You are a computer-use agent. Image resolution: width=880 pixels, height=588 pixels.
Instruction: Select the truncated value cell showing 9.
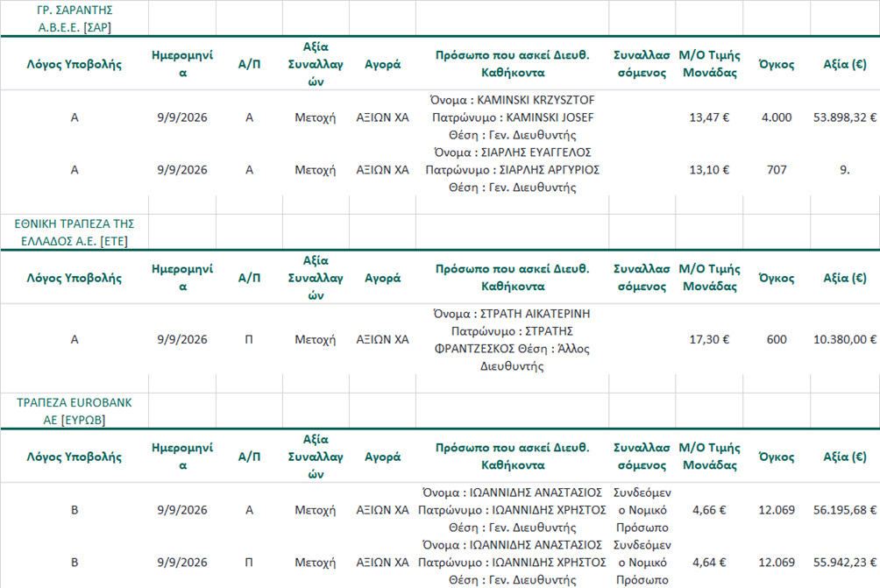845,169
